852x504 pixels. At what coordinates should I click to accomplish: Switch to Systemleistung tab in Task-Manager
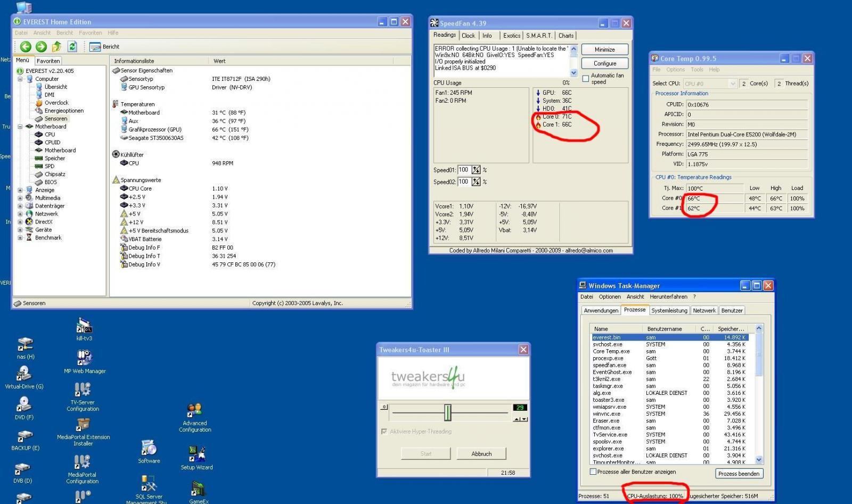(669, 310)
